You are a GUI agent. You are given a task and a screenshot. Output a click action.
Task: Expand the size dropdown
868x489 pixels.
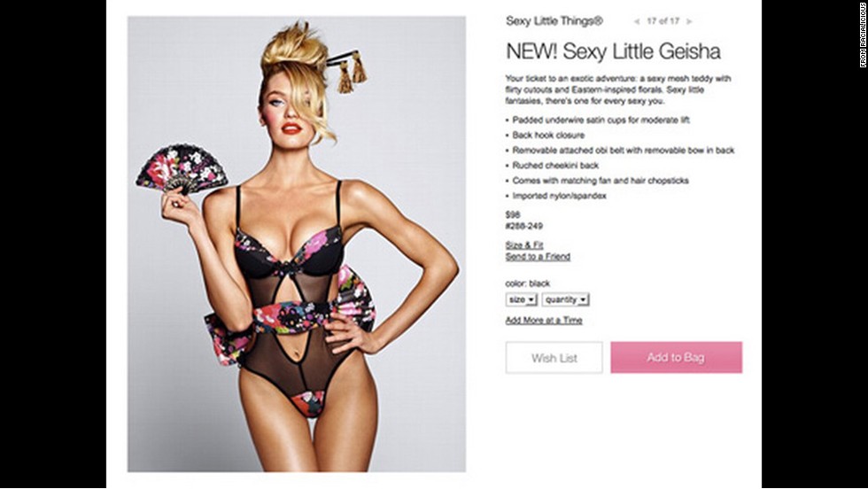click(x=522, y=299)
